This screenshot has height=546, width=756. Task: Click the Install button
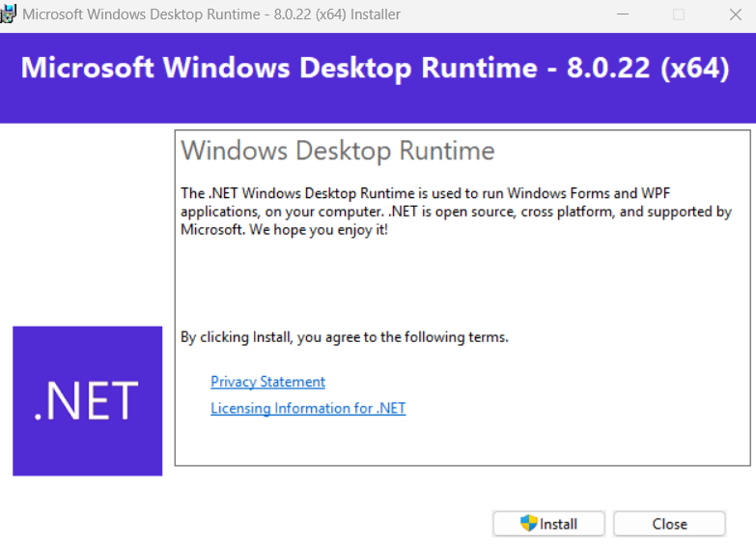click(x=548, y=524)
